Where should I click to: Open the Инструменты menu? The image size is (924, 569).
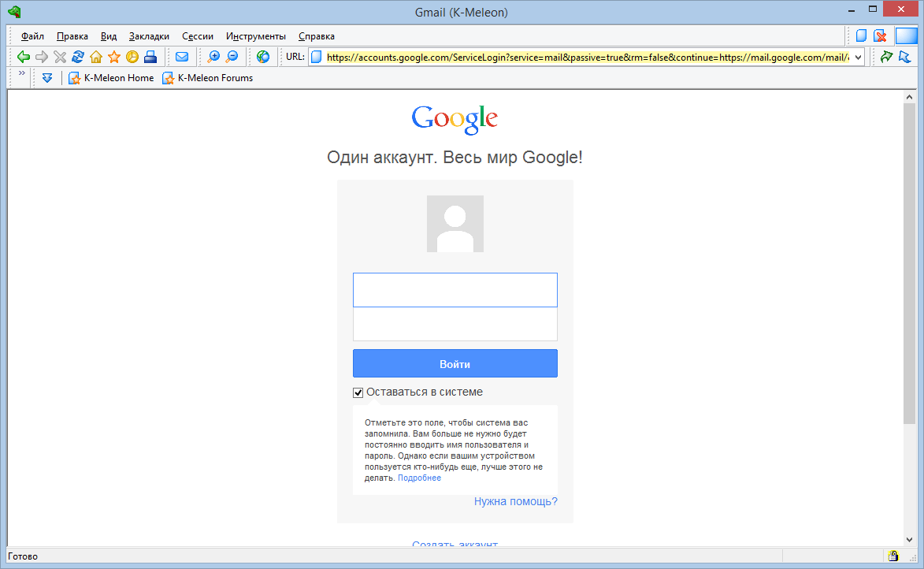(x=256, y=36)
